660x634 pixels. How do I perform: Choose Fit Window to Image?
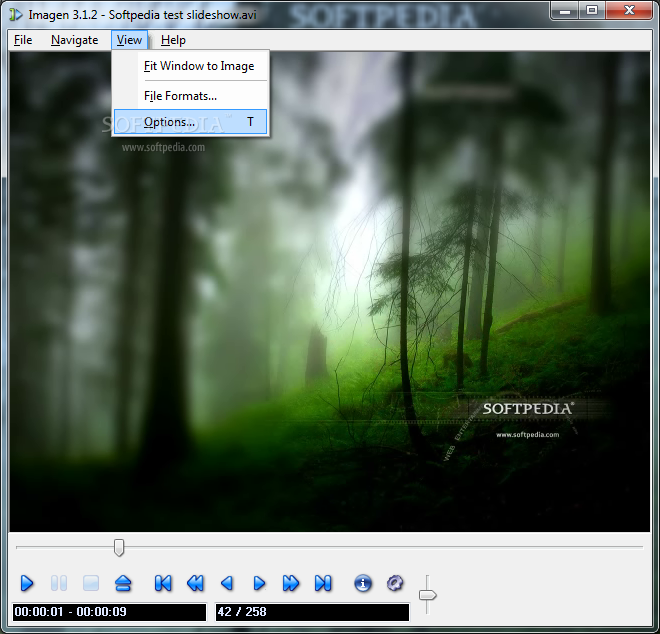[x=191, y=66]
